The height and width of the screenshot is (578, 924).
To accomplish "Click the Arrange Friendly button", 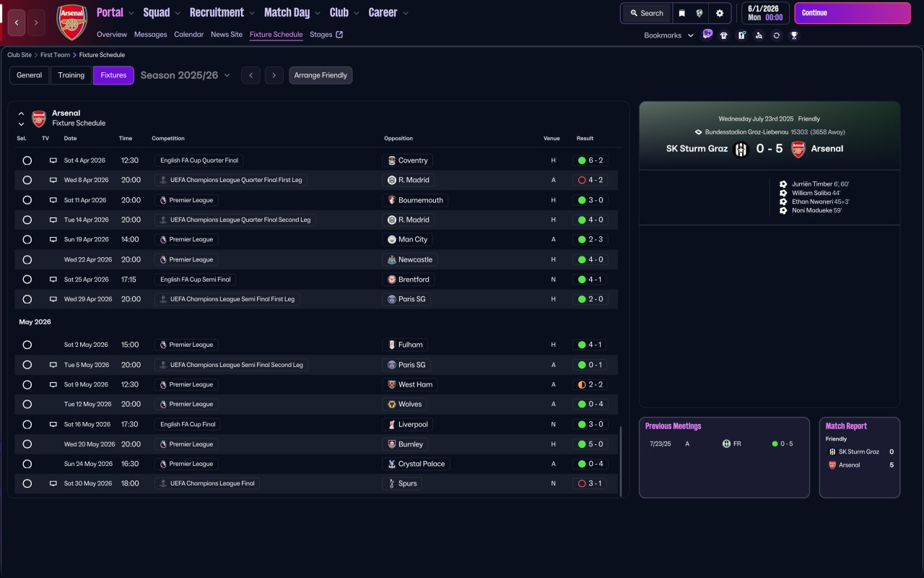I will tap(321, 75).
